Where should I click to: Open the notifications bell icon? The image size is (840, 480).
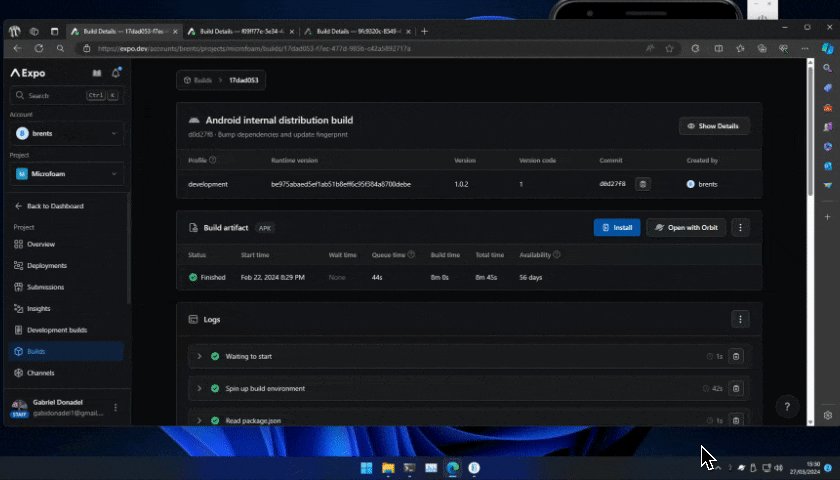(x=116, y=73)
